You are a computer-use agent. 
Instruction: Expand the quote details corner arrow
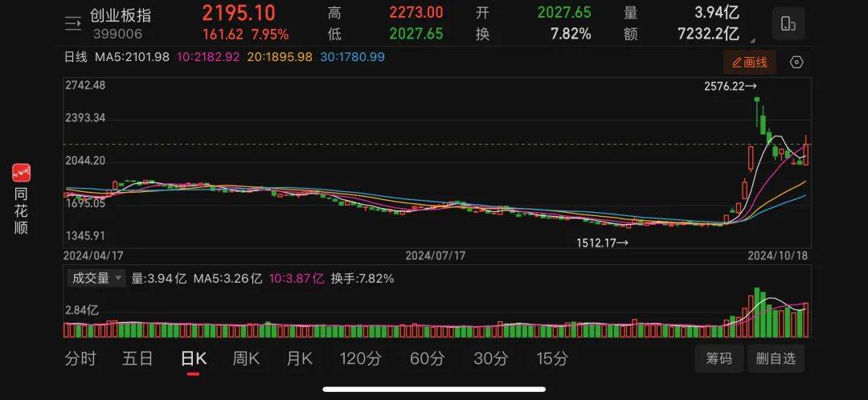tap(753, 40)
